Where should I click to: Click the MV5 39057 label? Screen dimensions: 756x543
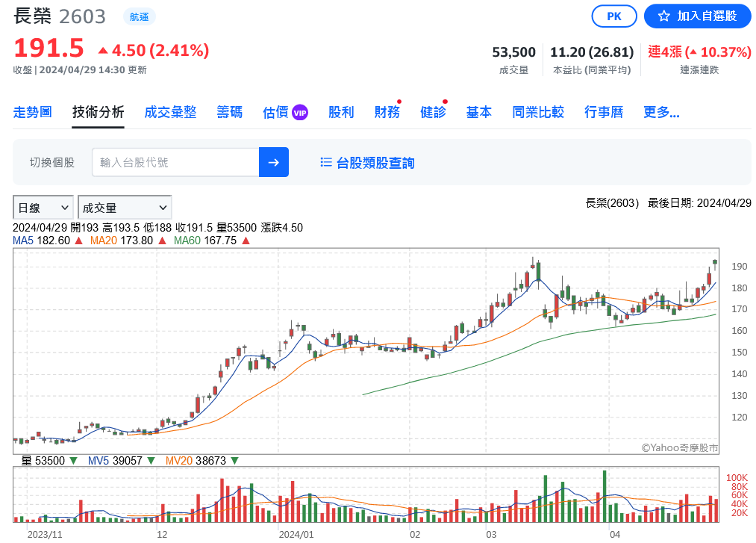(x=115, y=461)
